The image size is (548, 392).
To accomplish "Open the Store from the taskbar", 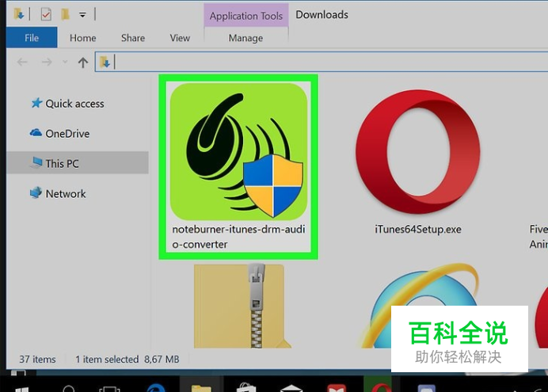I will tap(246, 386).
